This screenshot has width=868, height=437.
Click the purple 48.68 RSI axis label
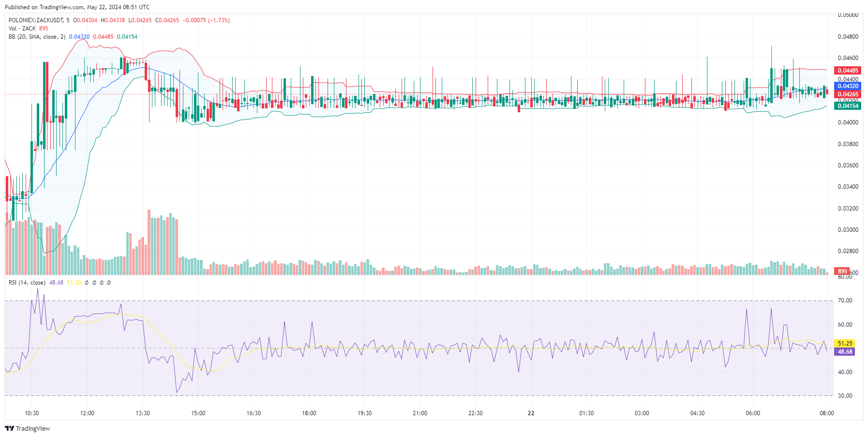(x=845, y=352)
